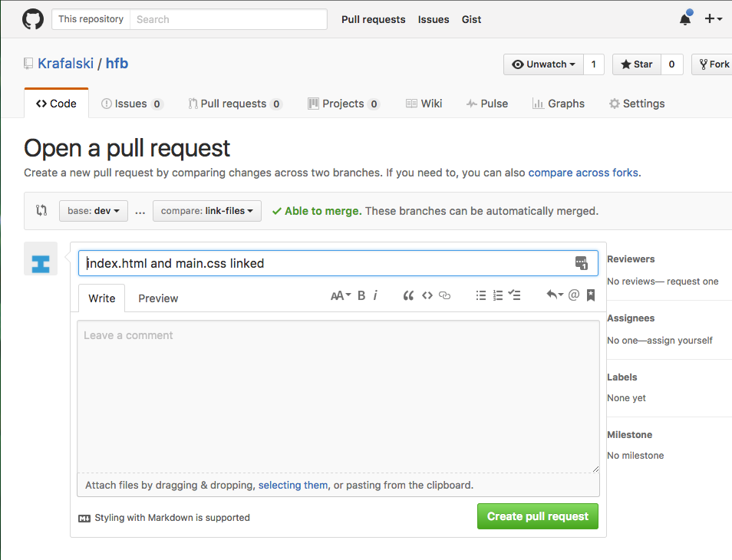Open the Reviewers section
The height and width of the screenshot is (560, 732).
[x=631, y=259]
